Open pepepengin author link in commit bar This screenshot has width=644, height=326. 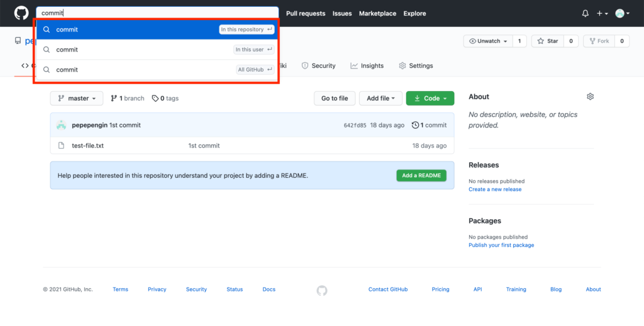[x=89, y=125]
